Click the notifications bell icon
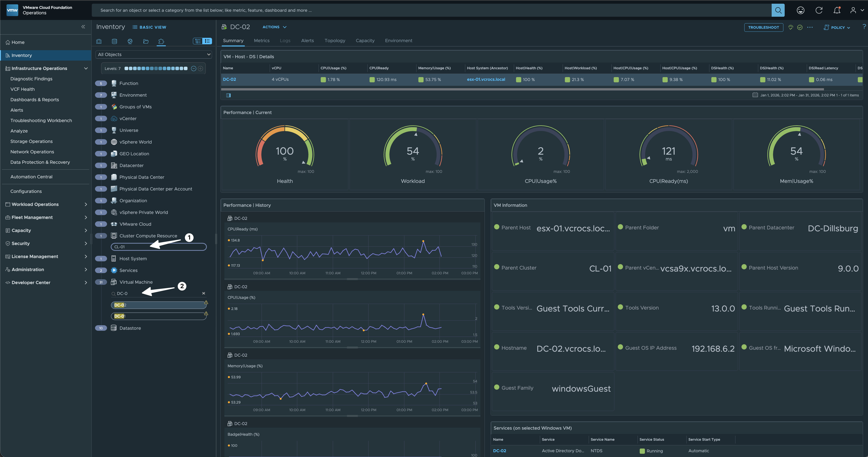Image resolution: width=868 pixels, height=457 pixels. click(837, 10)
